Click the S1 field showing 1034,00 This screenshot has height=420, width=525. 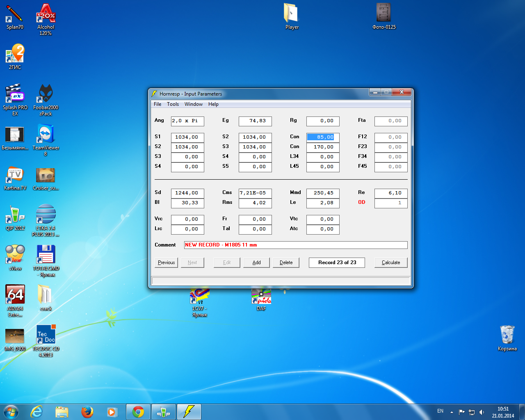point(187,137)
